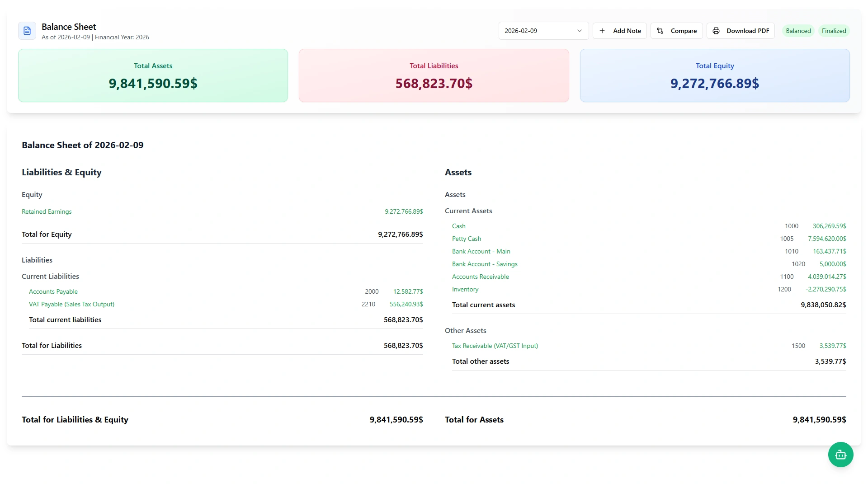Click the 7,594,620.00$ Petty Cash amount
Viewport: 868px width, 488px height.
[x=827, y=239]
